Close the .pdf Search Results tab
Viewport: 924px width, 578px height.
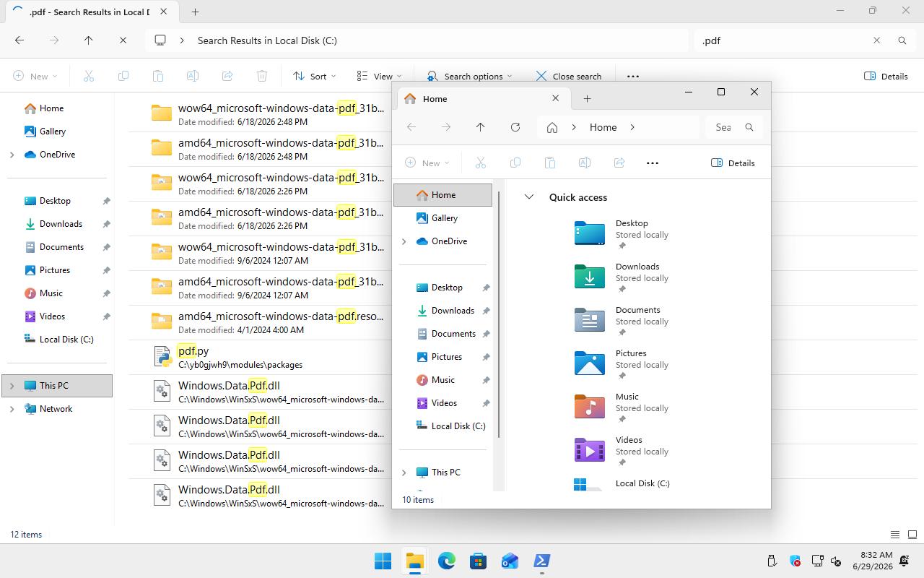tap(164, 12)
